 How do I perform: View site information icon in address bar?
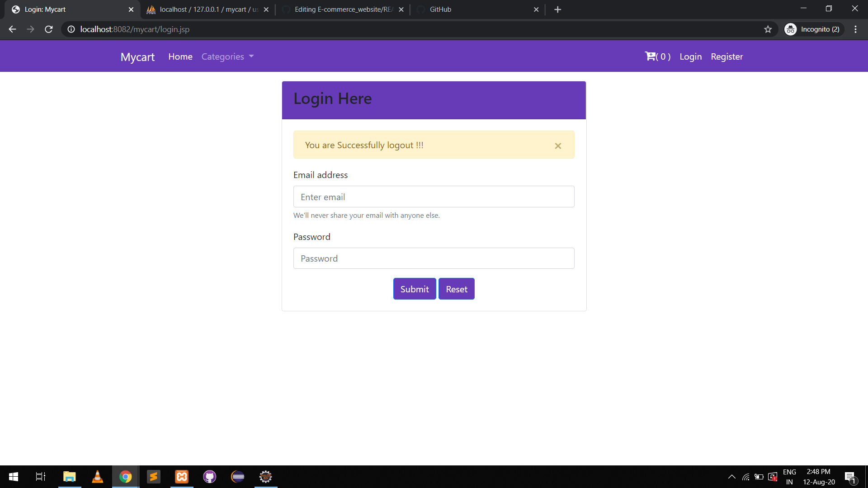click(71, 29)
